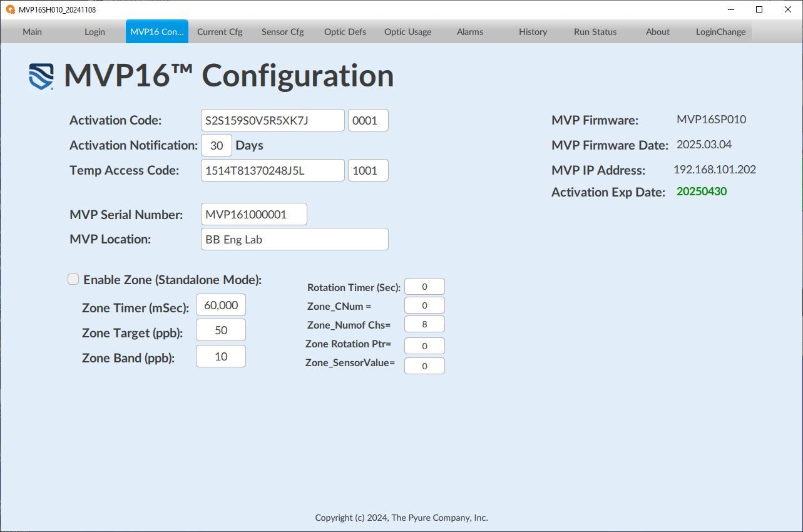Enable Zone Standalone Mode checkbox
This screenshot has height=532, width=803.
(x=73, y=279)
